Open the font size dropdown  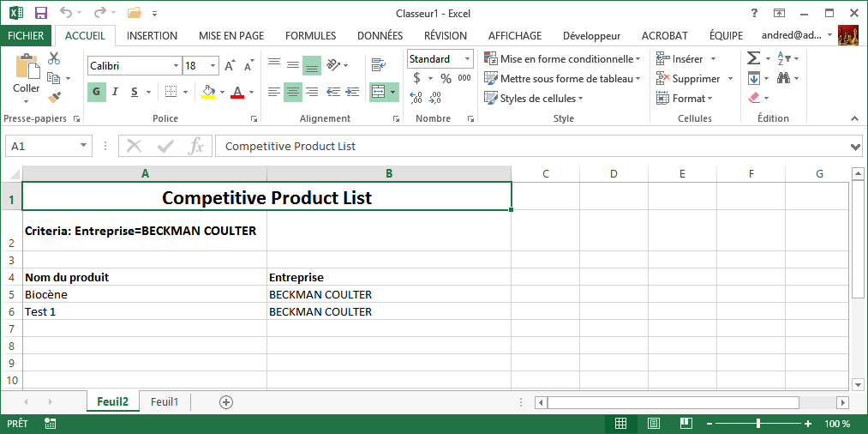[213, 66]
